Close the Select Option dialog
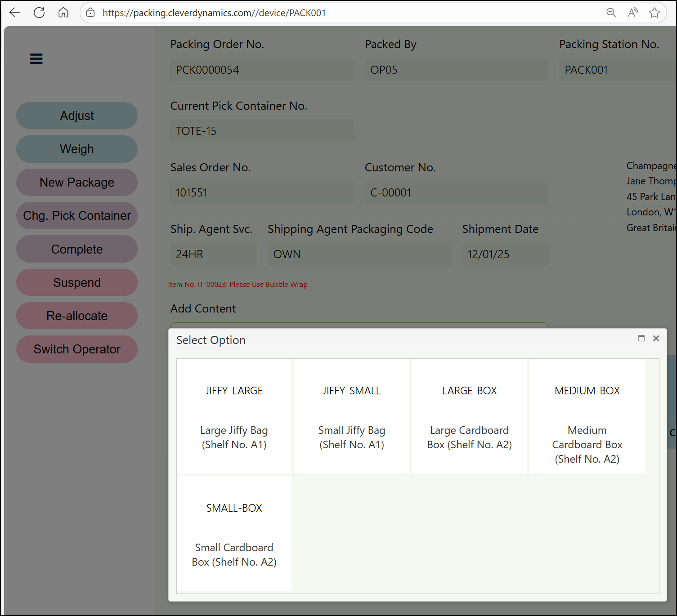The image size is (677, 616). click(x=656, y=339)
